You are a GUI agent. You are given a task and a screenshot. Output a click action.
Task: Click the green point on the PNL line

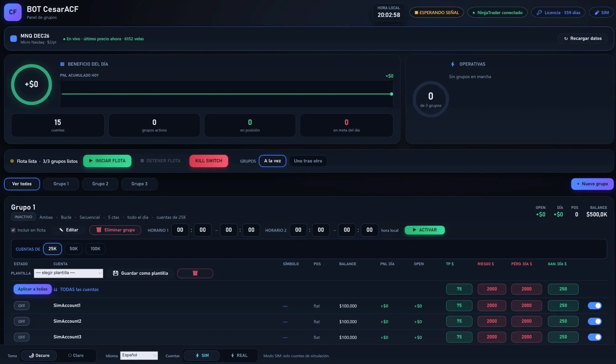391,94
